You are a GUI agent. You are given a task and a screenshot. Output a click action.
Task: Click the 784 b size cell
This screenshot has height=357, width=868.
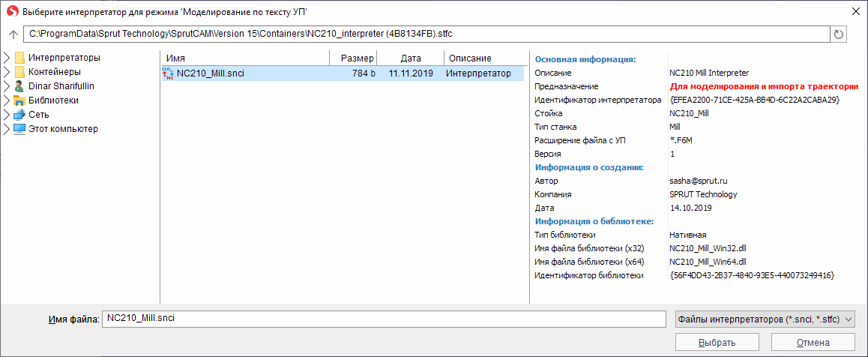(363, 73)
